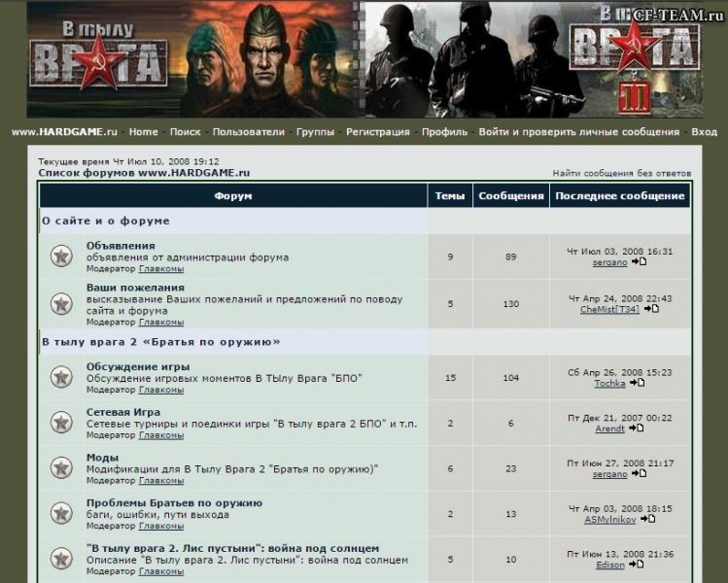728x583 pixels.
Task: Open CheMist[T34] user profile
Action: pos(610,310)
